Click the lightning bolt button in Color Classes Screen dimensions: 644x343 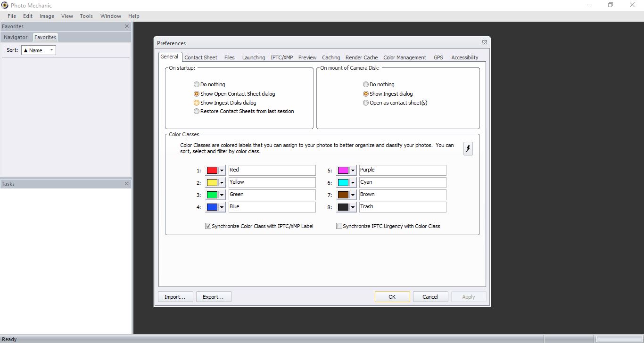point(468,148)
